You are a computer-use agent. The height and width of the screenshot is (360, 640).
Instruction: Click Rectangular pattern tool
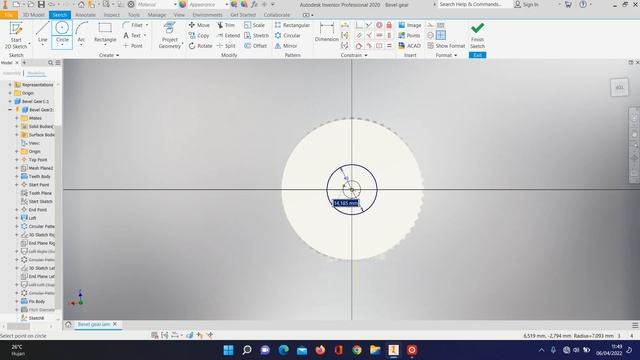[x=292, y=25]
